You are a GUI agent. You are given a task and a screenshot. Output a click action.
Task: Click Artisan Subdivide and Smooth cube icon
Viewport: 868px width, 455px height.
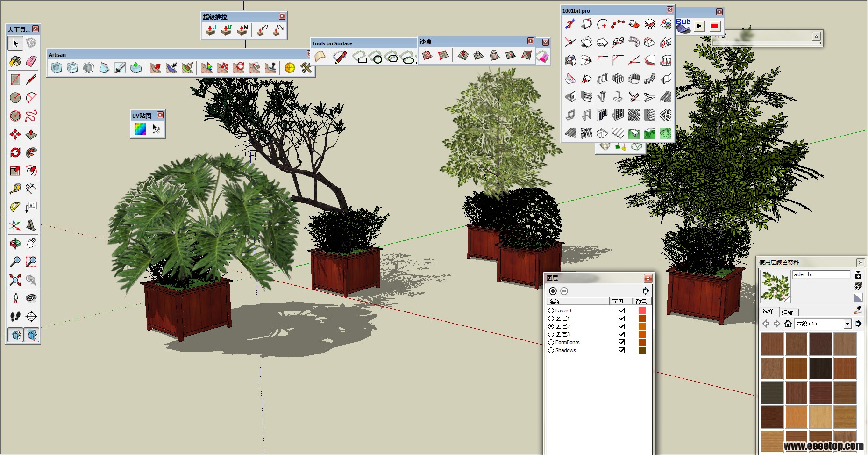point(57,68)
